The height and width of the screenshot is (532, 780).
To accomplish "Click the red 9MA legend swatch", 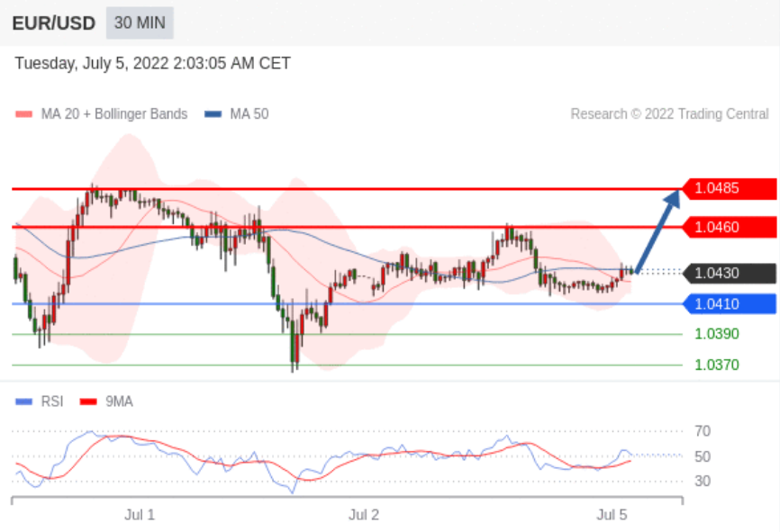I will [88, 401].
